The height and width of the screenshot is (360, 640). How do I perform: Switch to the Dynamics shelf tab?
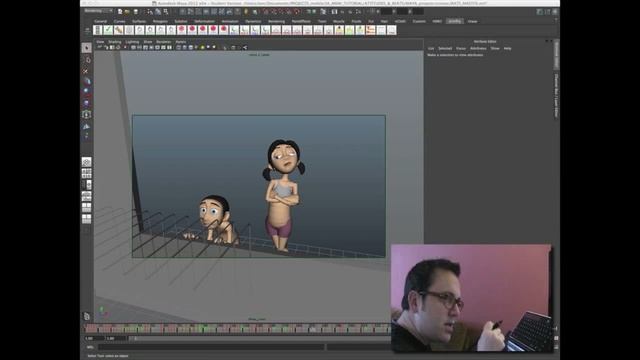tap(253, 21)
